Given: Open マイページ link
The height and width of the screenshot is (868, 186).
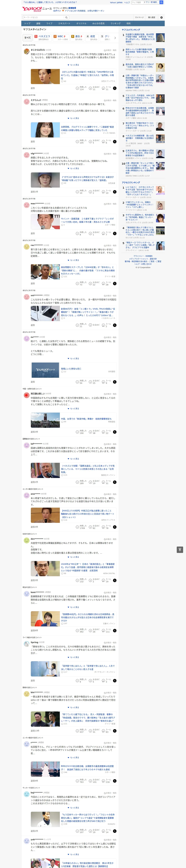Looking at the screenshot, I should [x=139, y=18].
